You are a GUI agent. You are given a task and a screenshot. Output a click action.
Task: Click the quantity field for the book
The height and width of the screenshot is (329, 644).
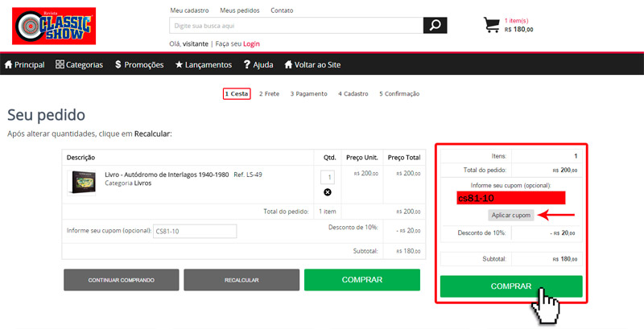pos(327,177)
